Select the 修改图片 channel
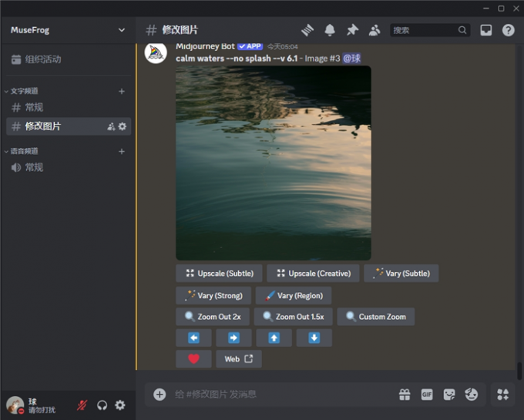The height and width of the screenshot is (420, 524). (69, 126)
